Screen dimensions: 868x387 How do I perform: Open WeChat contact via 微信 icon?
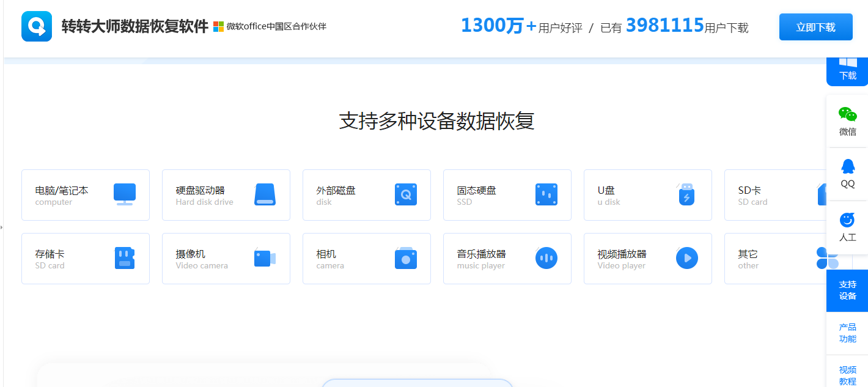click(847, 122)
